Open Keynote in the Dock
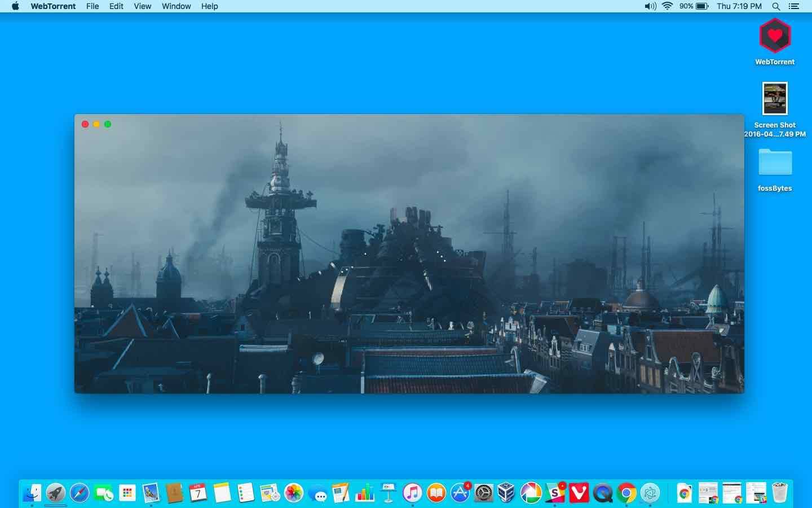Screen dimensions: 812x508 (389, 493)
